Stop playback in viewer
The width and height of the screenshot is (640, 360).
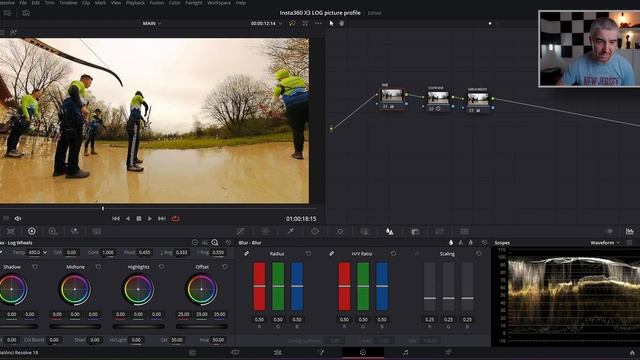click(139, 219)
